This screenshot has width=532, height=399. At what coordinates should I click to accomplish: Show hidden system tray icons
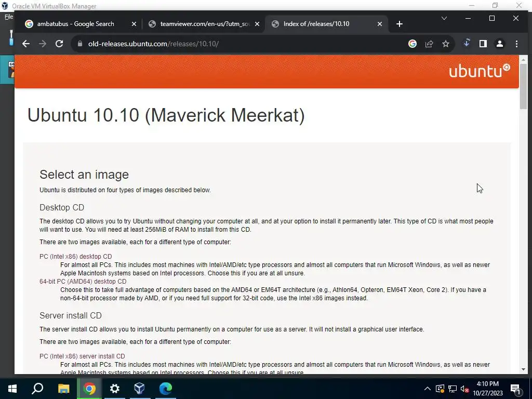tap(428, 389)
